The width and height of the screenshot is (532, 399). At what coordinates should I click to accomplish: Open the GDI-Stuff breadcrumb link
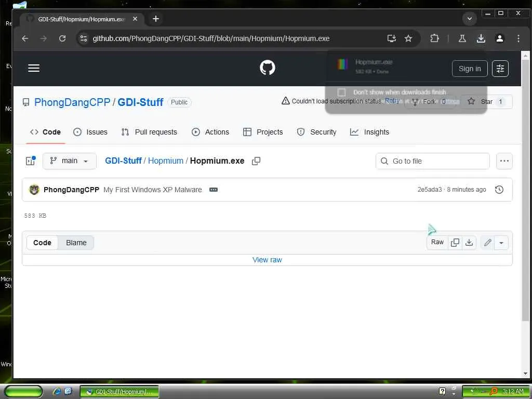pyautogui.click(x=123, y=161)
